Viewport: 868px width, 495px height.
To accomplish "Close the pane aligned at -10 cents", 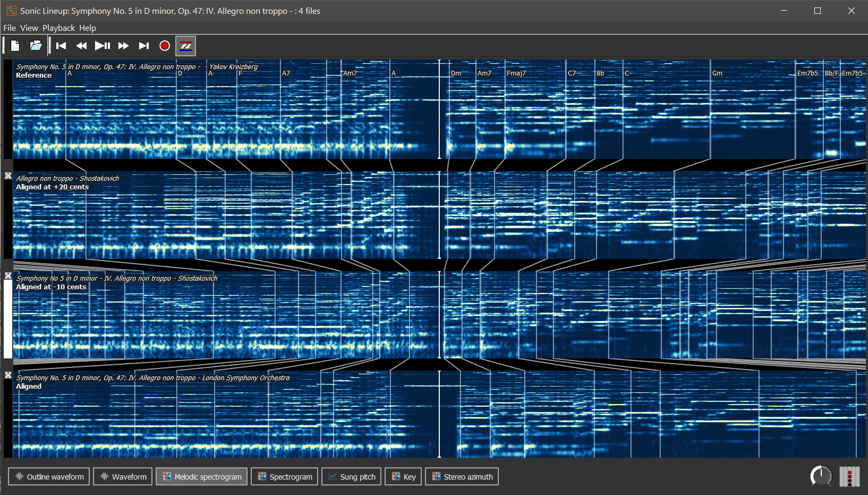I will pyautogui.click(x=8, y=275).
